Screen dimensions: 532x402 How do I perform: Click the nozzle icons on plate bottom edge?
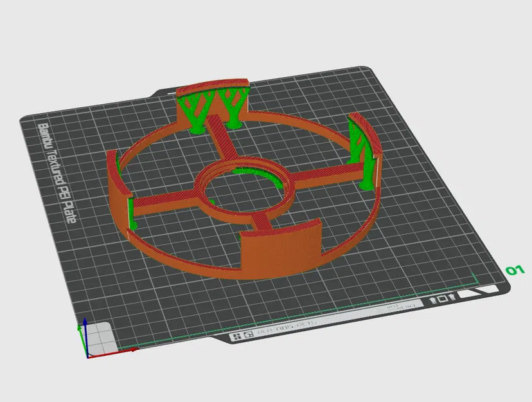tap(443, 299)
